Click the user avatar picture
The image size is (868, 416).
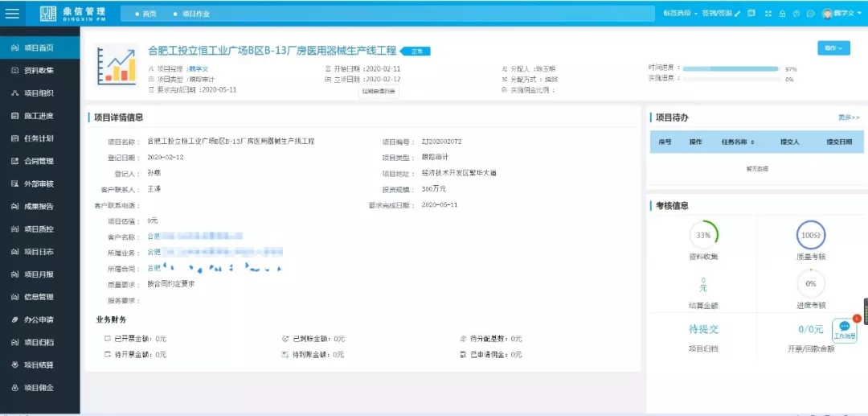[828, 14]
